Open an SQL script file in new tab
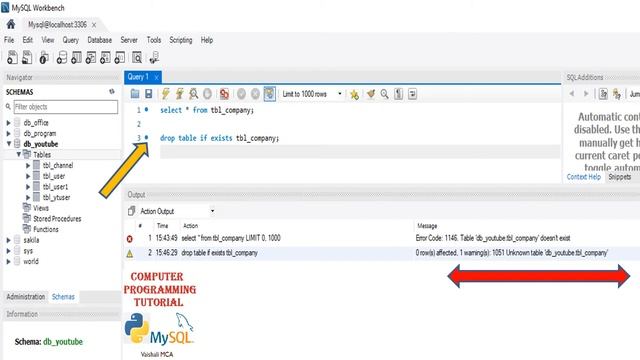The image size is (640, 360). click(27, 58)
